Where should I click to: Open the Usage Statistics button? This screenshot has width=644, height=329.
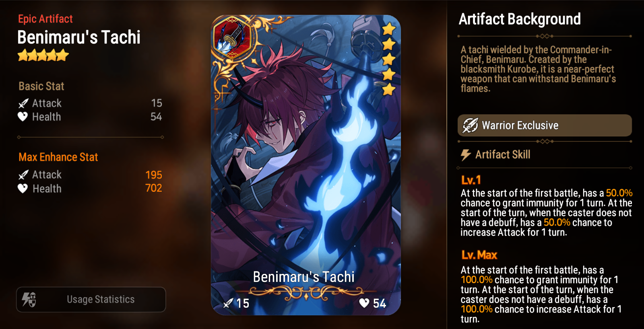coord(91,299)
